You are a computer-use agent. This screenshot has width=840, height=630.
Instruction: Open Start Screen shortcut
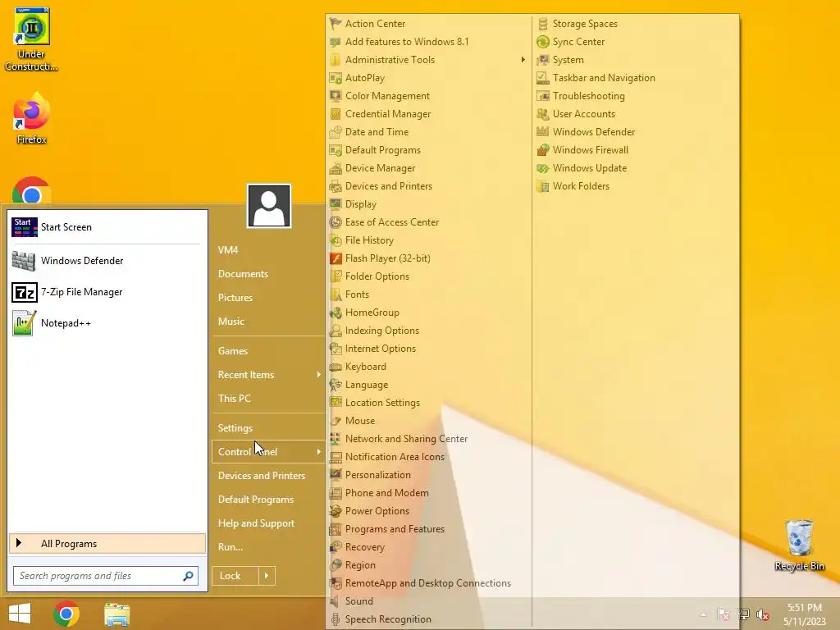(x=107, y=227)
